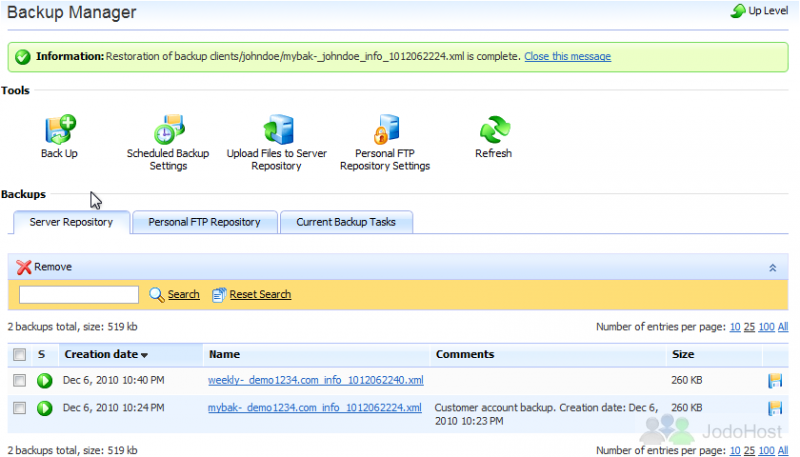This screenshot has width=800, height=457.
Task: Sort by Creation date column header
Action: [x=101, y=354]
